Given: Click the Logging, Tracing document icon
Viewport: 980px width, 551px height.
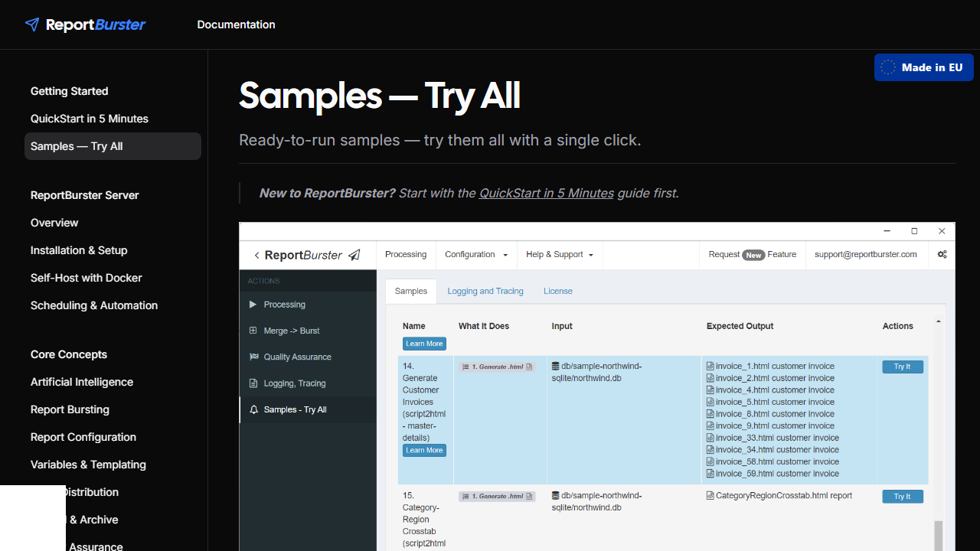Looking at the screenshot, I should pyautogui.click(x=253, y=383).
